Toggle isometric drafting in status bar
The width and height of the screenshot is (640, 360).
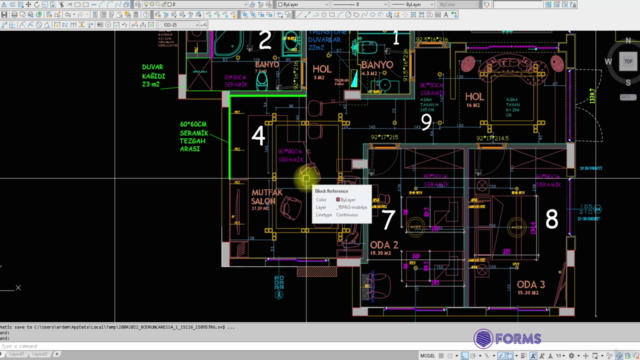[x=487, y=356]
